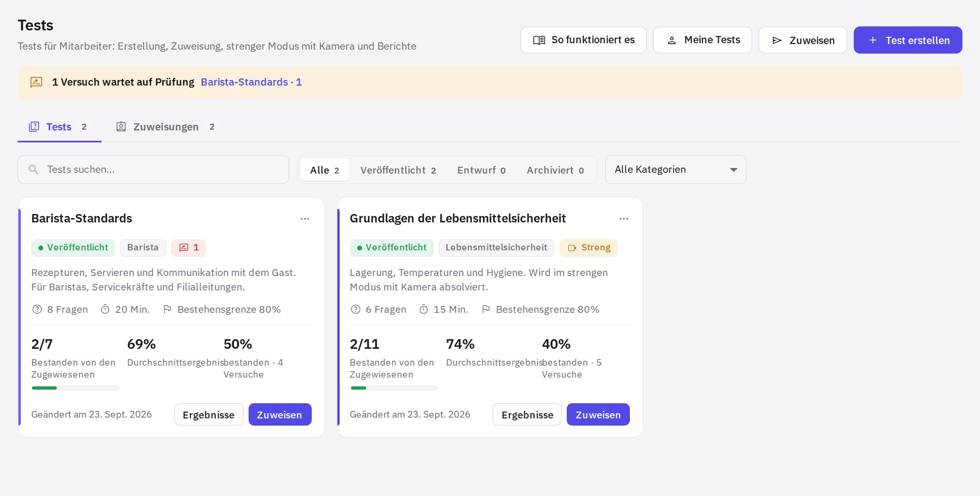
Task: Click the pending review icon in the yellow banner
Action: [x=36, y=82]
